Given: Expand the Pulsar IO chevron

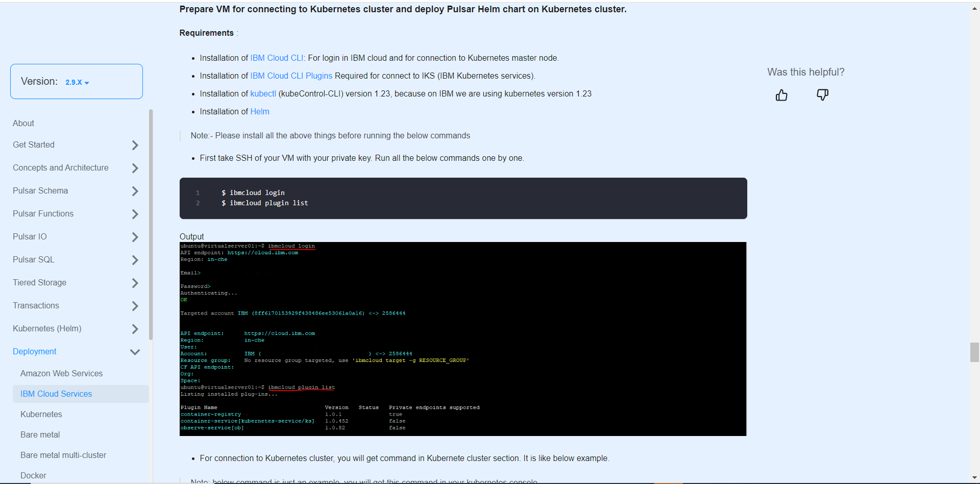Looking at the screenshot, I should pos(135,237).
